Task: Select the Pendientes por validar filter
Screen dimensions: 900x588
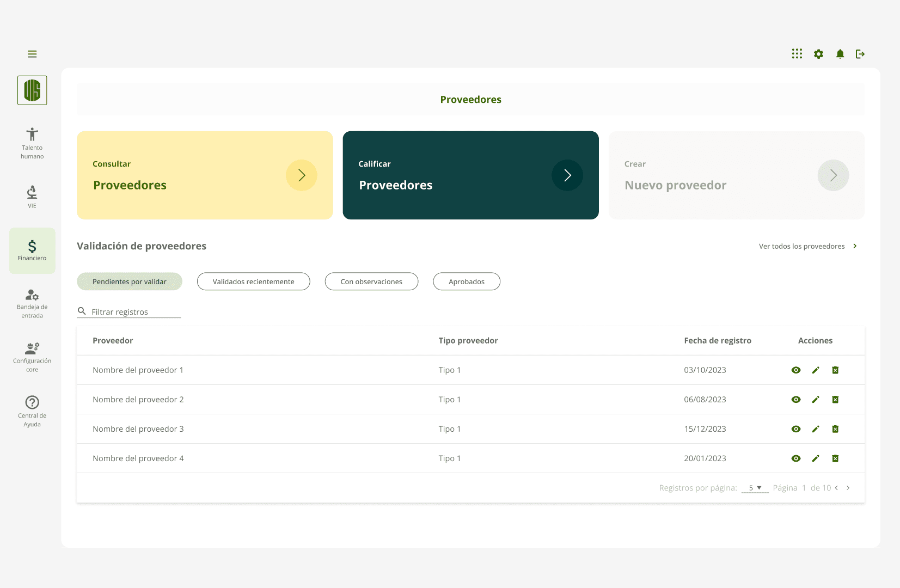Action: (130, 281)
